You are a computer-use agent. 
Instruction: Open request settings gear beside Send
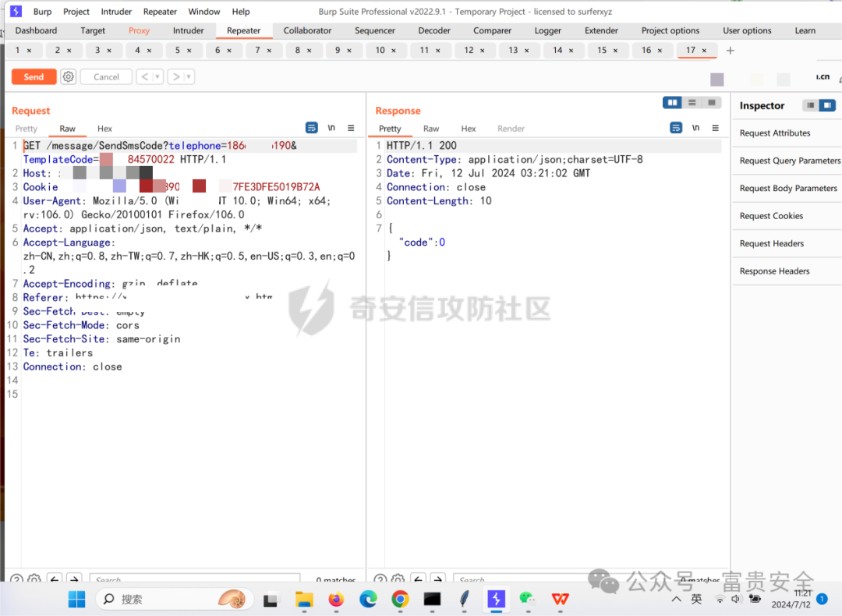[68, 76]
